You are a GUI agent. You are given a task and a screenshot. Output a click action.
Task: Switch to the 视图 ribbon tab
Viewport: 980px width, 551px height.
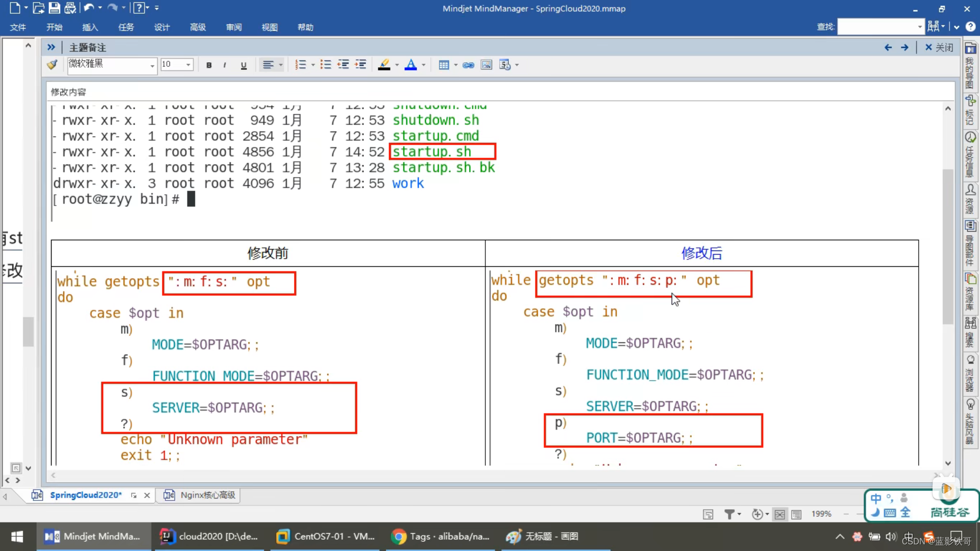pos(269,27)
